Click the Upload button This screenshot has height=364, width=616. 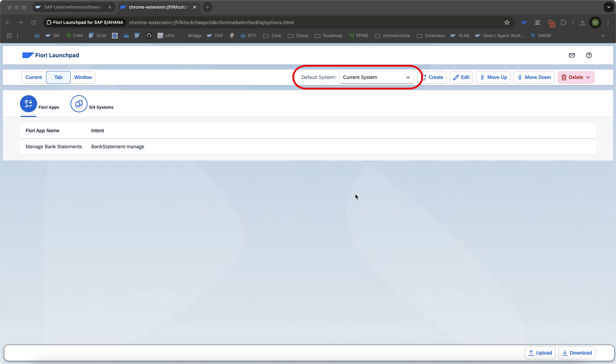(x=540, y=353)
